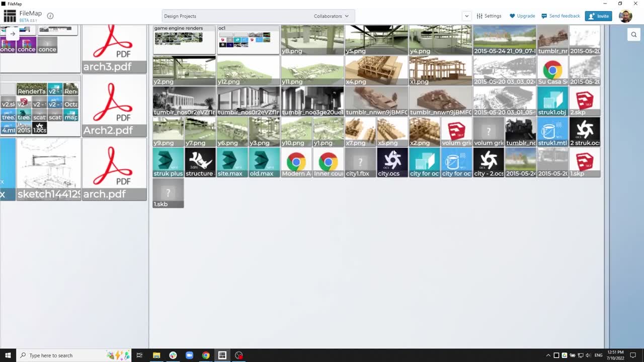Image resolution: width=644 pixels, height=362 pixels.
Task: Click the search magnifier icon
Action: pyautogui.click(x=633, y=34)
